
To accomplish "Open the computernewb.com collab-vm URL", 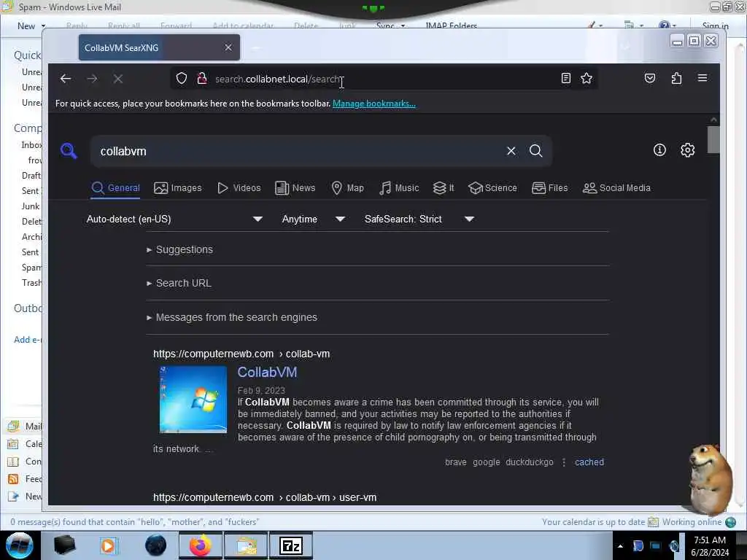I will pos(241,354).
